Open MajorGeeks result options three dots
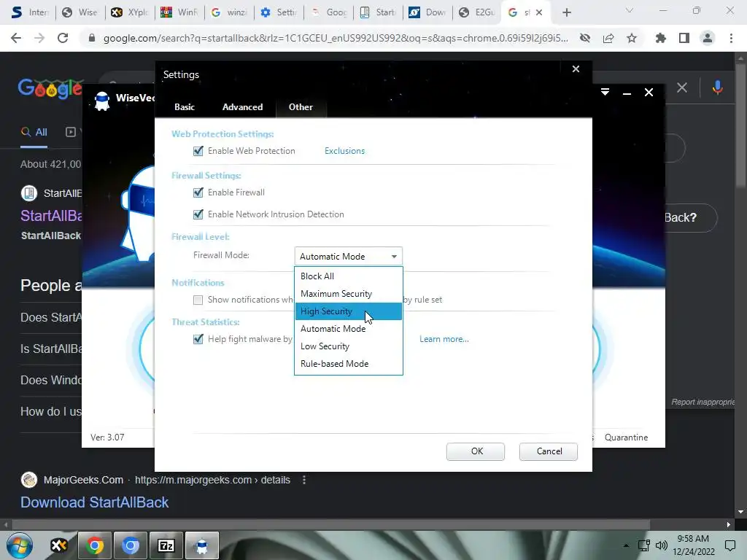 pyautogui.click(x=304, y=480)
